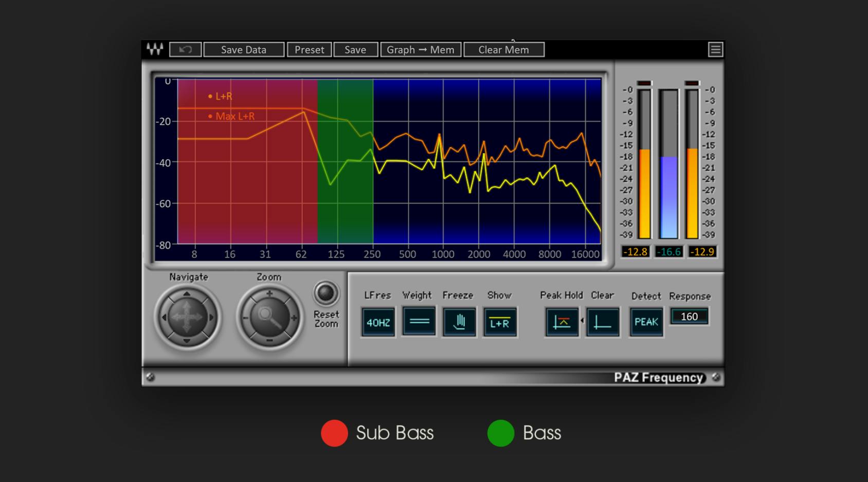Click the -16.6 peak readout
Image resolution: width=868 pixels, height=482 pixels.
click(x=668, y=252)
